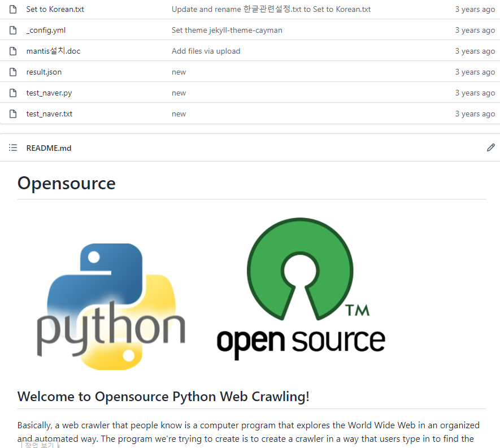Click the README.md title link

49,148
